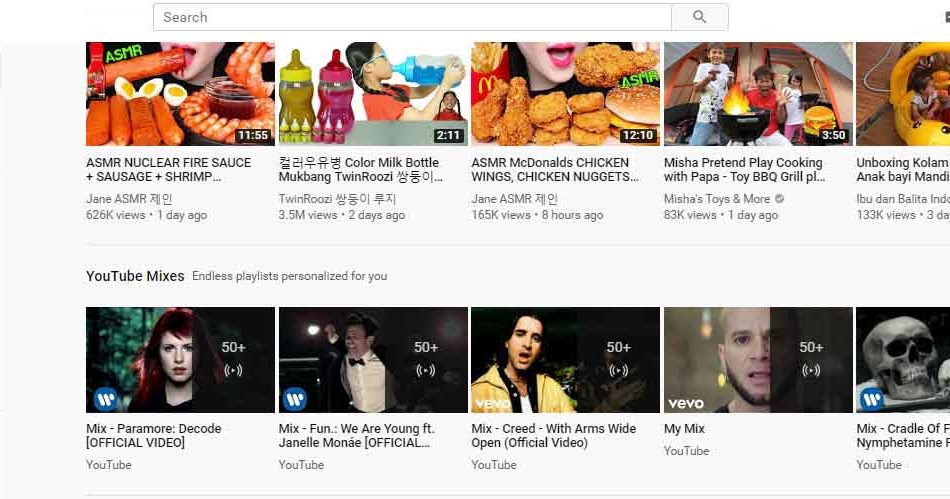950x499 pixels.
Task: Click 50+ count on Fun. mix
Action: point(426,348)
